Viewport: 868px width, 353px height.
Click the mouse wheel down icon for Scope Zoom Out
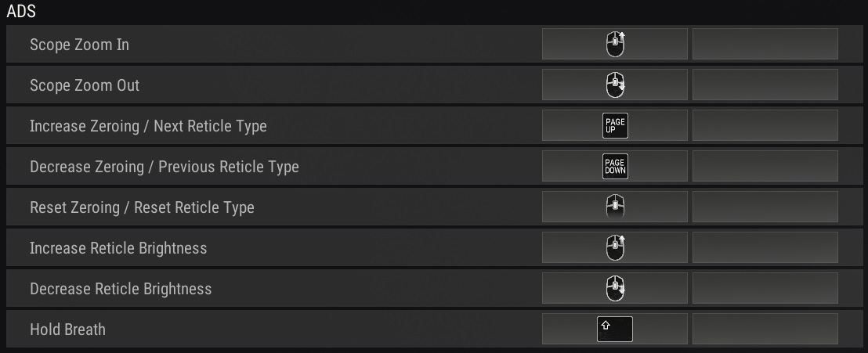[615, 85]
